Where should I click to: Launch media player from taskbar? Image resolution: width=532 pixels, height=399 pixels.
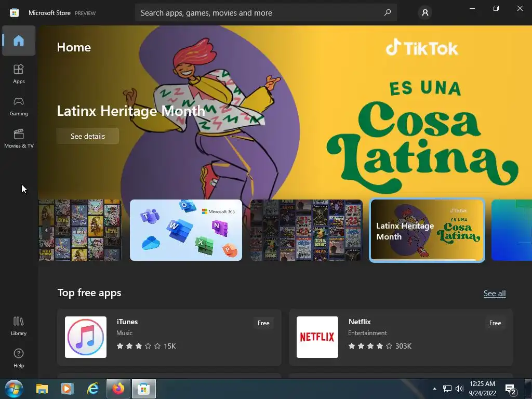(67, 389)
